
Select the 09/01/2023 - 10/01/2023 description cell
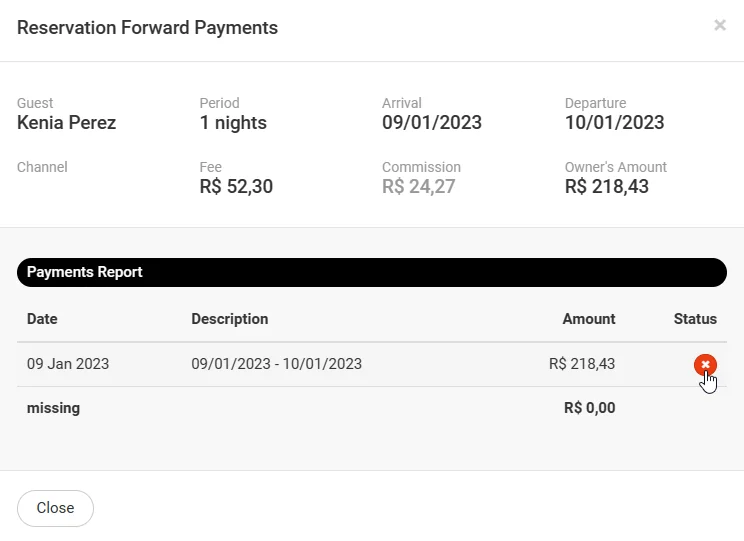pyautogui.click(x=277, y=364)
